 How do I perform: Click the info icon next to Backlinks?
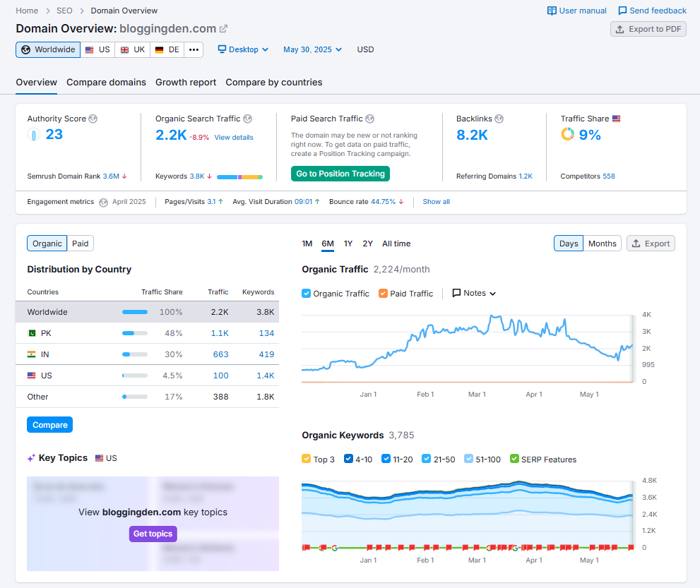(x=499, y=119)
